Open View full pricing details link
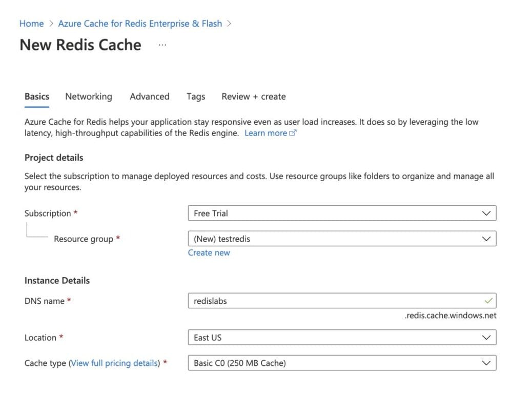This screenshot has height=411, width=532. [x=114, y=363]
